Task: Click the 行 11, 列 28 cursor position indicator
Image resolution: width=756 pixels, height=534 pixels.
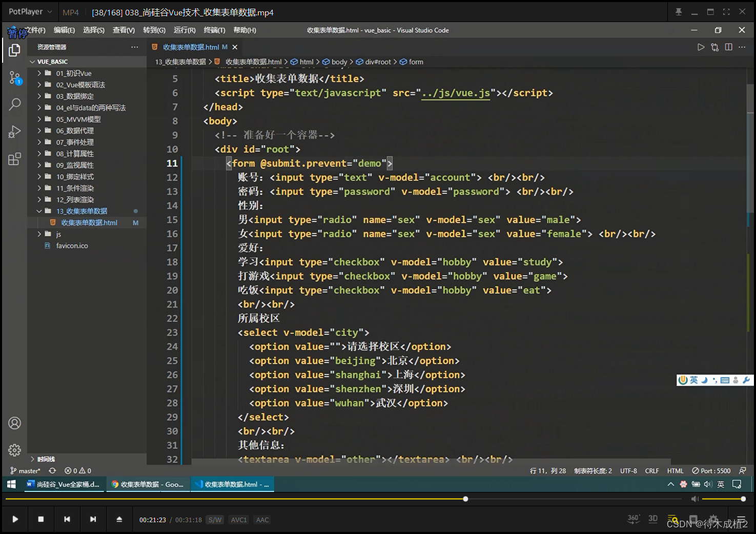Action: [x=548, y=471]
